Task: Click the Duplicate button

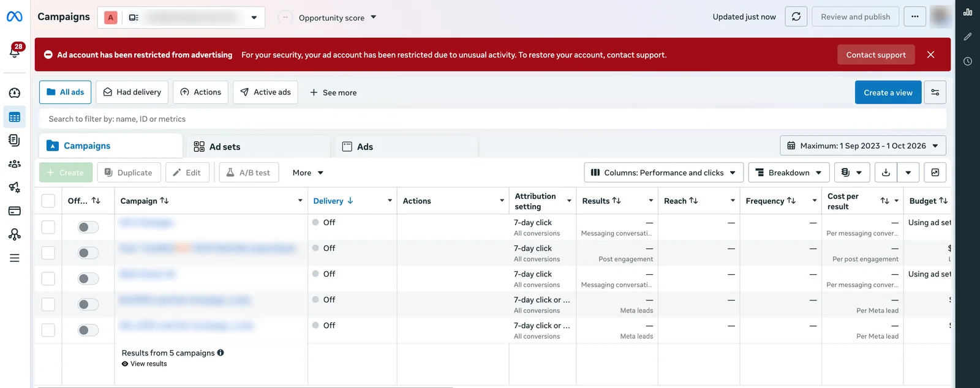Action: click(129, 173)
